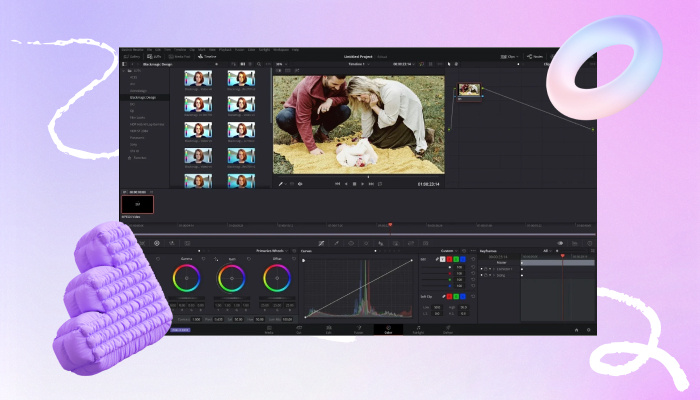Click the Play forward button under viewer

pyautogui.click(x=362, y=183)
